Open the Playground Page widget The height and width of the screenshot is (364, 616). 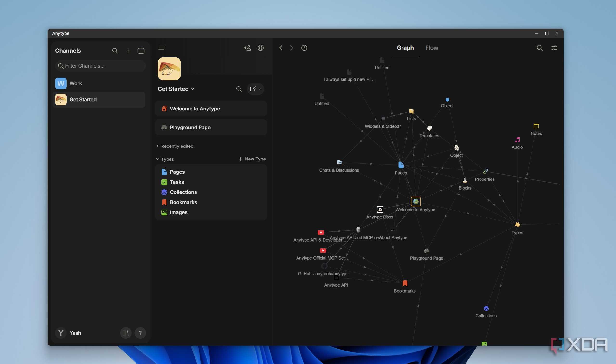211,128
